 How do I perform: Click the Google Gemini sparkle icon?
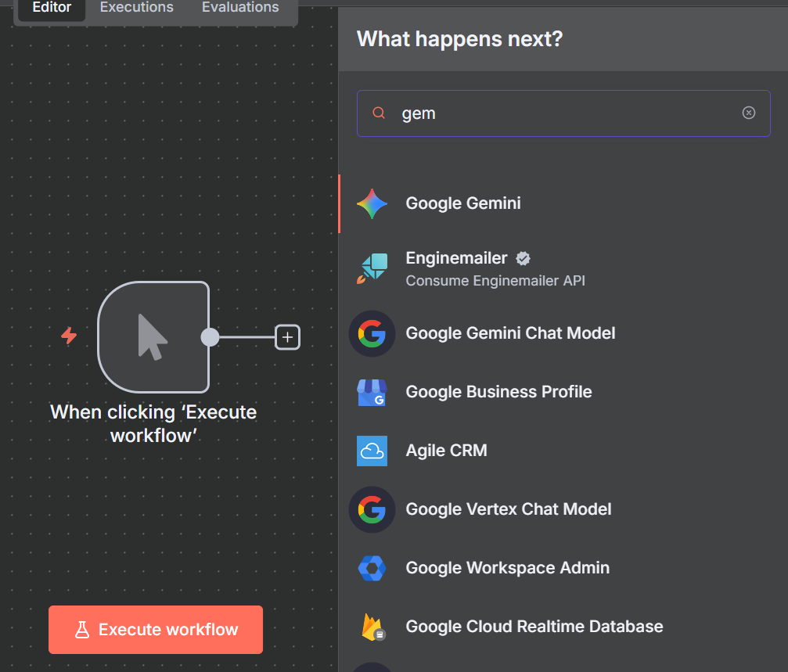pyautogui.click(x=372, y=204)
